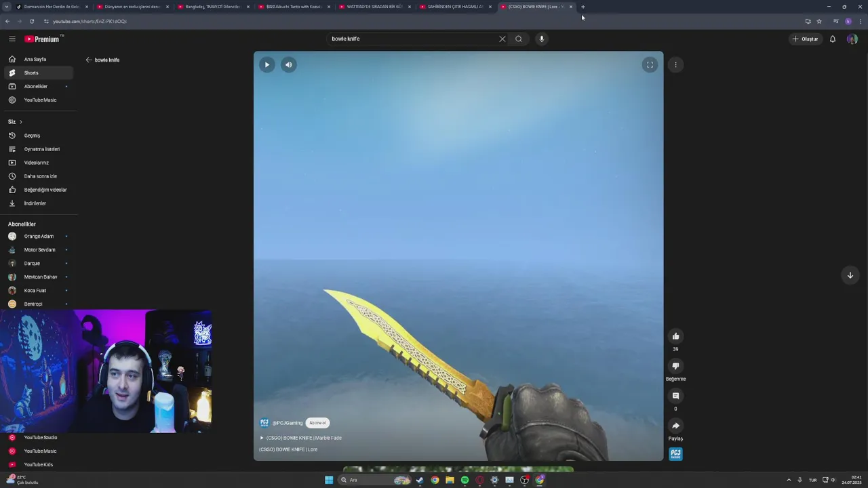This screenshot has width=868, height=488.
Task: Subscribe with the Abone ol button
Action: (x=317, y=423)
